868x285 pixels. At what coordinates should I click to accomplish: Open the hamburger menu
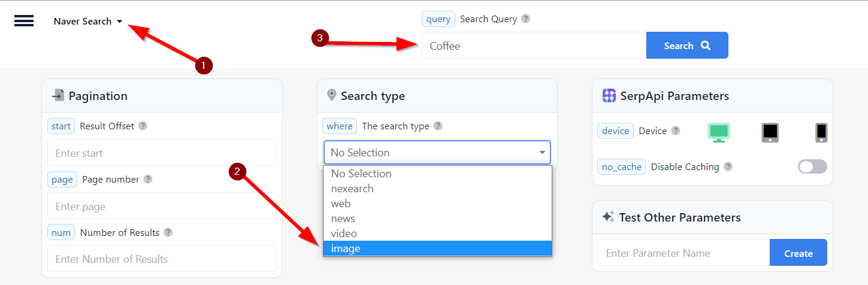[24, 21]
